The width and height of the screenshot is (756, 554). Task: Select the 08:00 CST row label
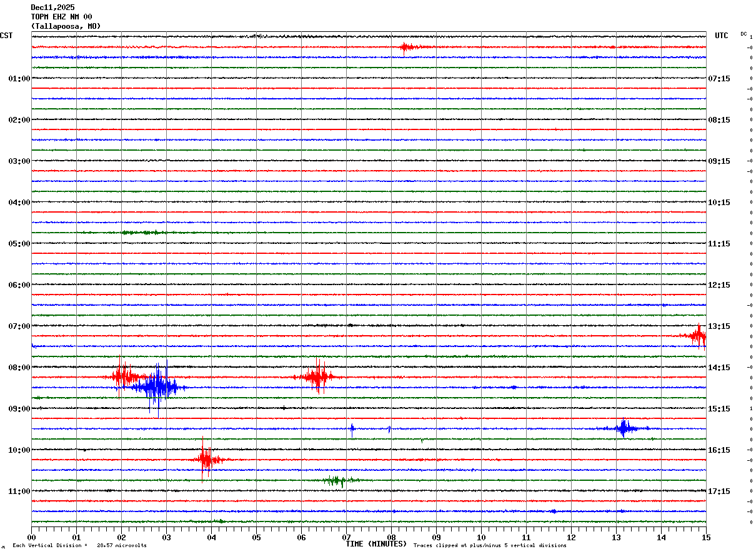click(19, 368)
